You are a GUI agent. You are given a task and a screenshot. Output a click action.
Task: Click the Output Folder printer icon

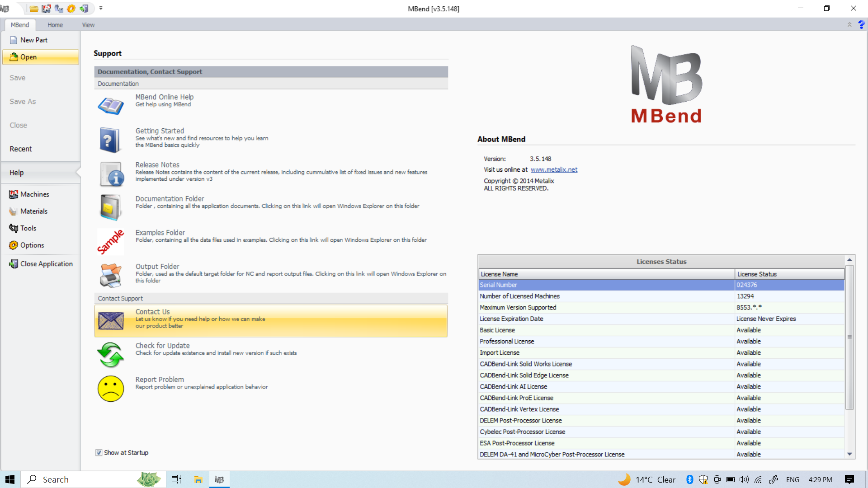110,275
